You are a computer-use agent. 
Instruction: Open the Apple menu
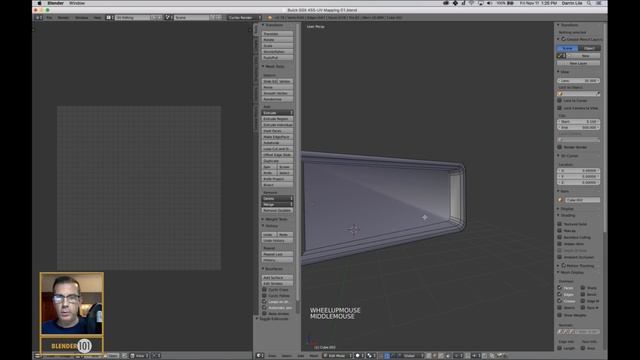(40, 3)
